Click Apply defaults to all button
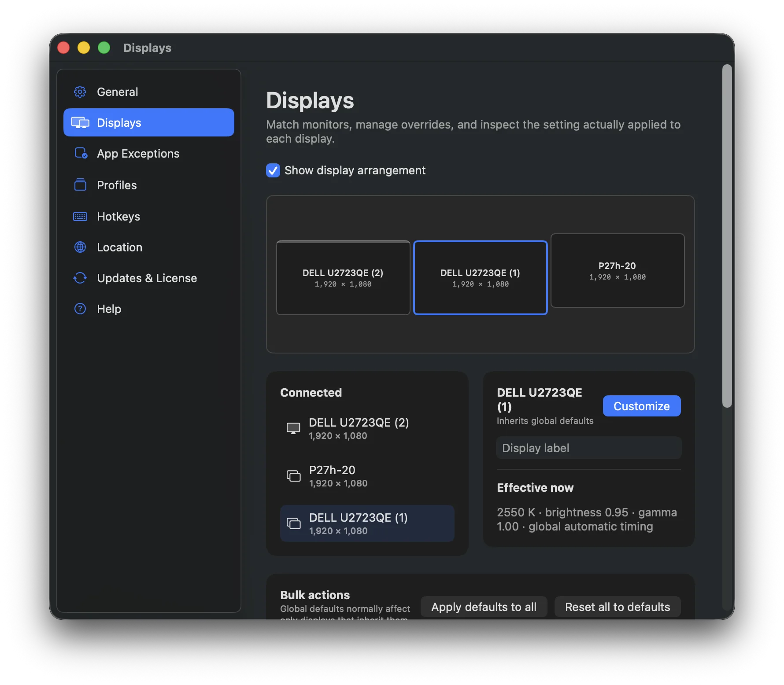The width and height of the screenshot is (784, 685). [484, 607]
